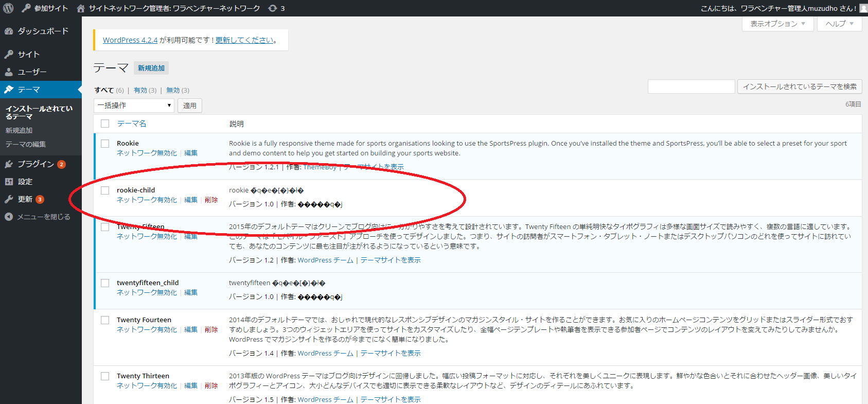Image resolution: width=868 pixels, height=404 pixels.
Task: Open the ユーザー menu item
Action: click(41, 72)
